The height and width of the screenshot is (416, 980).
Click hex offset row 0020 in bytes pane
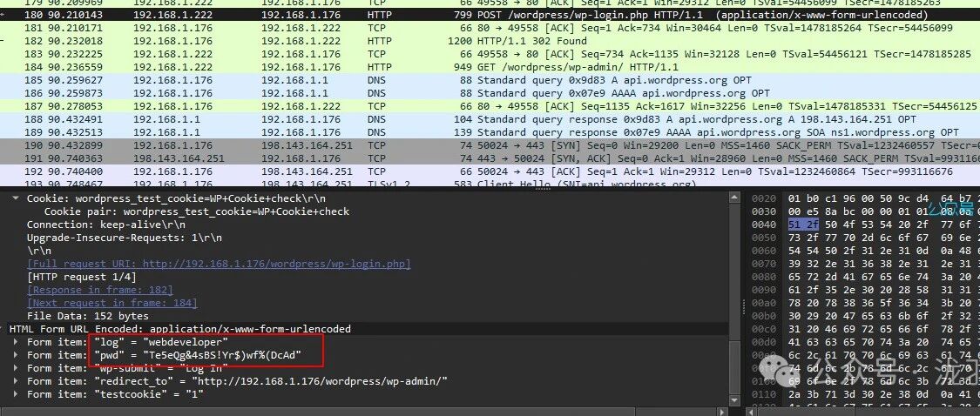point(764,198)
